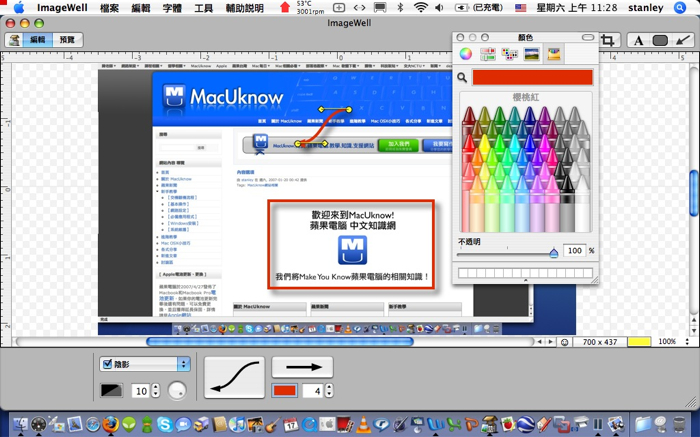Click the line width stepper next to 4

[x=329, y=391]
